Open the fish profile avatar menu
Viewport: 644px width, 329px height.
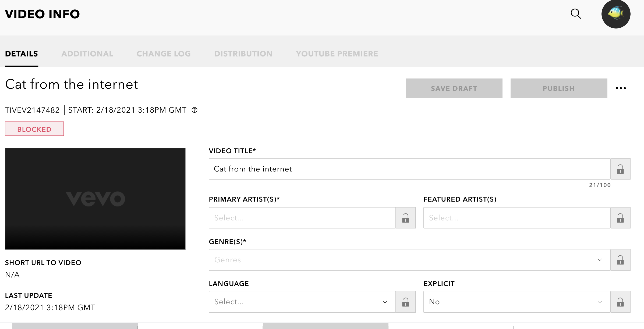click(x=616, y=14)
